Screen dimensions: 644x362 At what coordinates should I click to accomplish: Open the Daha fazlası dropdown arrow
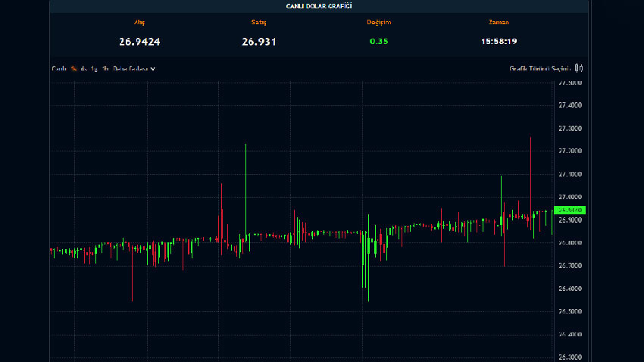point(152,69)
